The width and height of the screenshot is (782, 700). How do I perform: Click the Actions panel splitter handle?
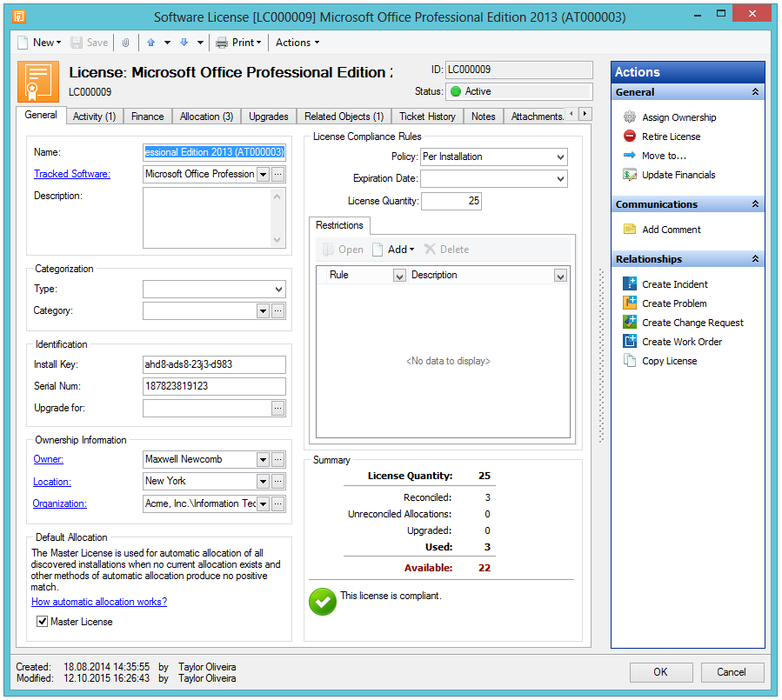601,356
